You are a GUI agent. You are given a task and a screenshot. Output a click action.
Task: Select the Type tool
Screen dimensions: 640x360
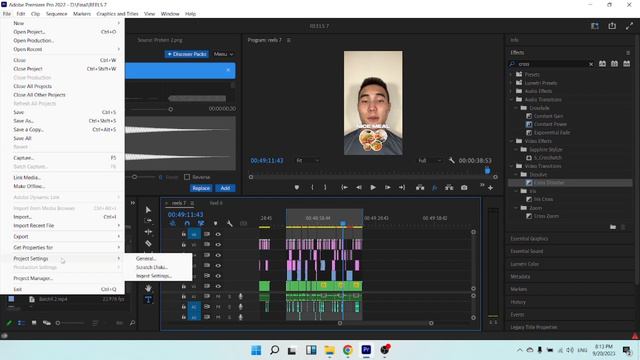(148, 299)
